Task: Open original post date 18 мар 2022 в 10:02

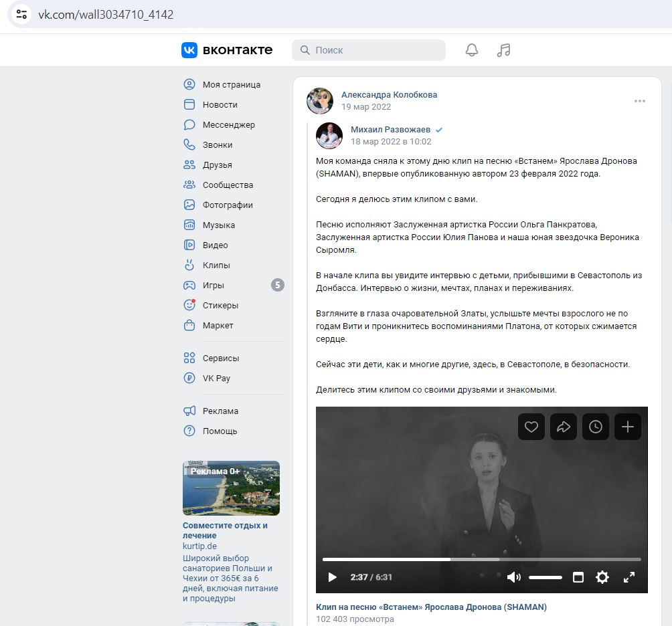Action: [391, 141]
